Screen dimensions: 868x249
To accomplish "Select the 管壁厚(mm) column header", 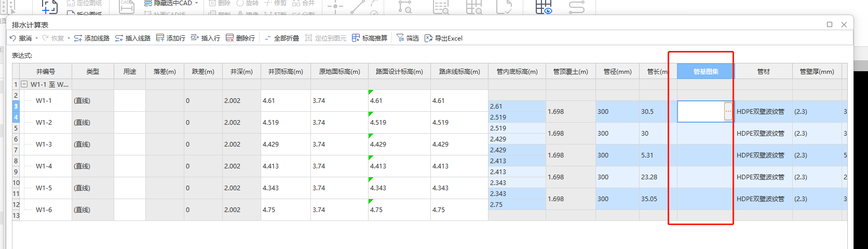I will (x=817, y=71).
